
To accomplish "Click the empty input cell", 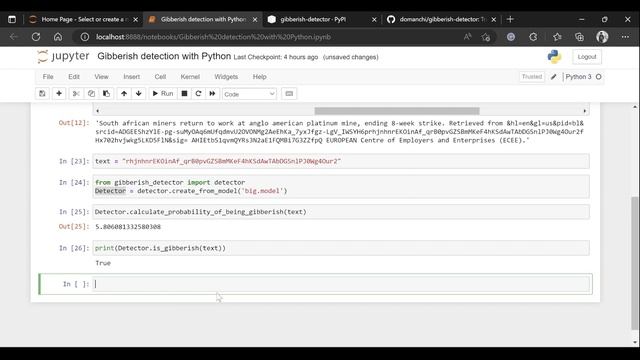I will tap(341, 284).
